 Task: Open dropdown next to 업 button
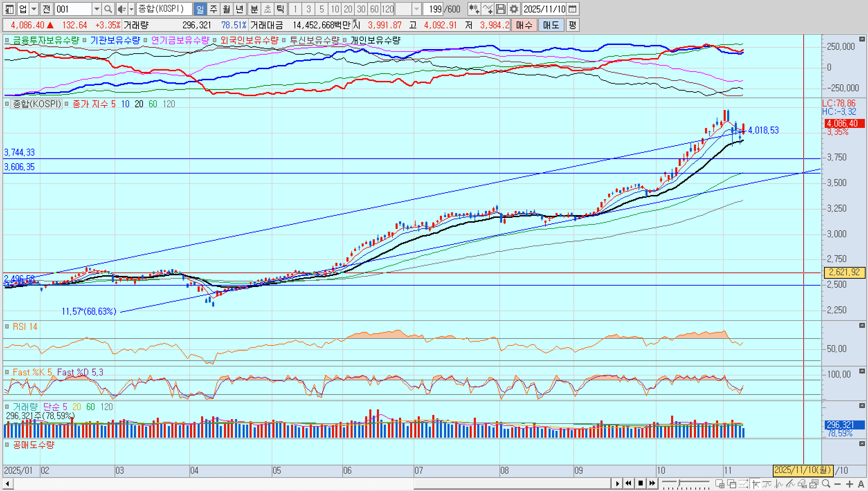[34, 9]
